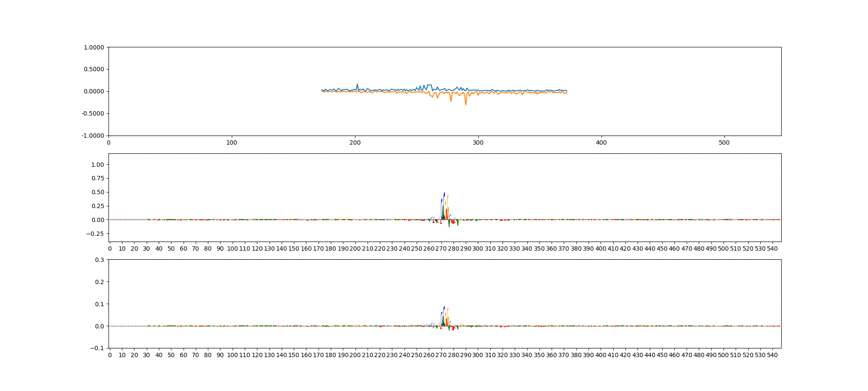Click the 0.75 y-axis label in middle plot
Viewport: 868px width, 391px height.
coord(97,179)
